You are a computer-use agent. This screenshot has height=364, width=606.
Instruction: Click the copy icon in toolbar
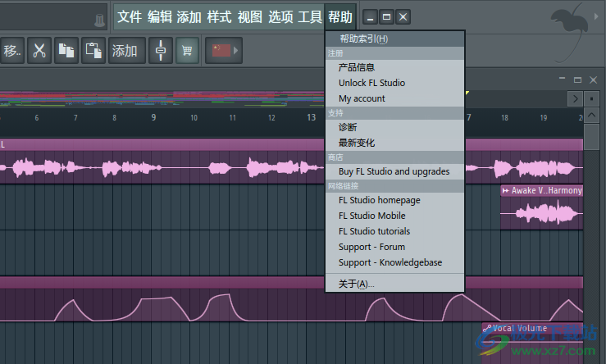point(66,50)
